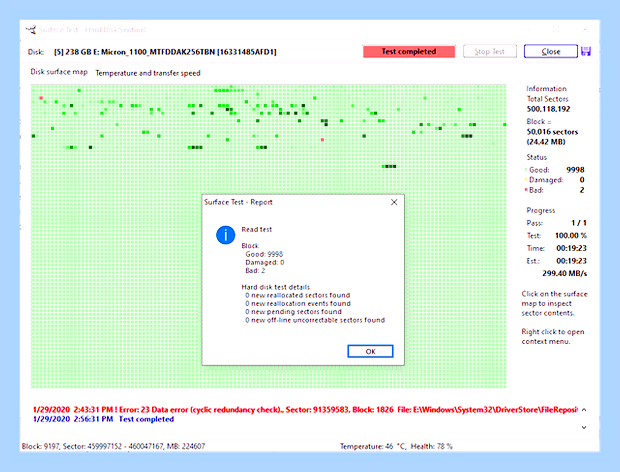
Task: Click the 50,016 sectors block size text
Action: pos(552,132)
